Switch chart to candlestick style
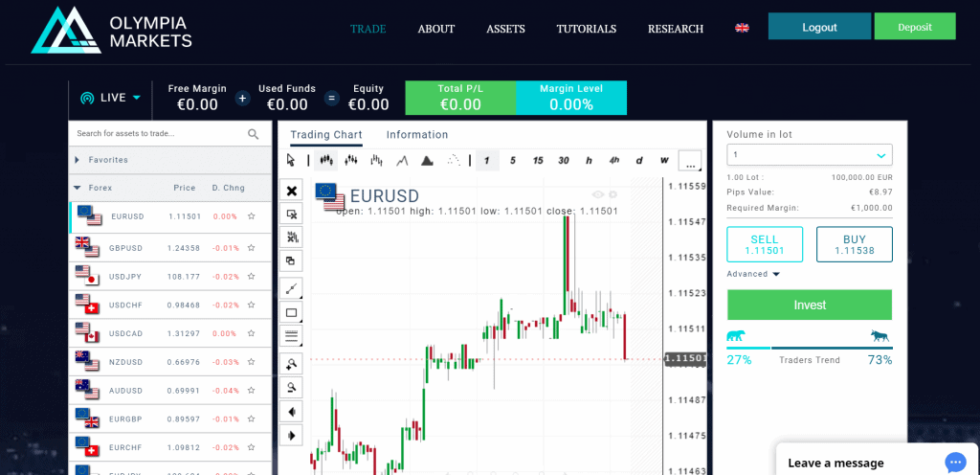 (325, 160)
